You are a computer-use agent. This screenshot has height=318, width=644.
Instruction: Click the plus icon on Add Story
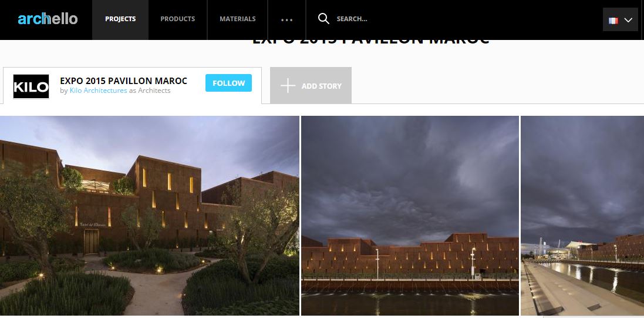[x=288, y=86]
